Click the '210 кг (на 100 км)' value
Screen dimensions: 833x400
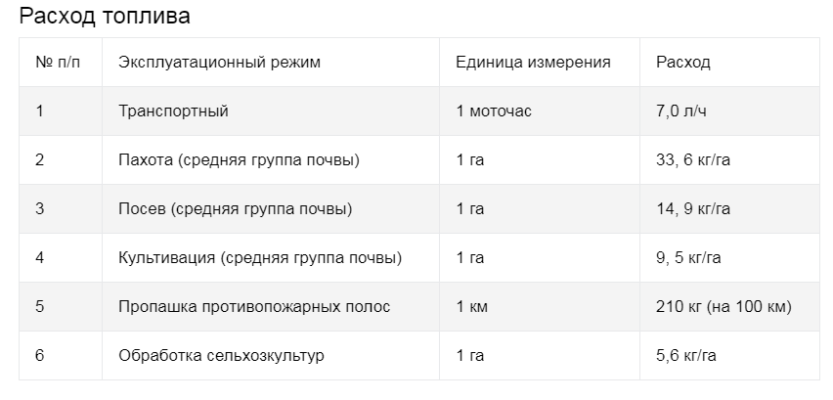point(724,307)
